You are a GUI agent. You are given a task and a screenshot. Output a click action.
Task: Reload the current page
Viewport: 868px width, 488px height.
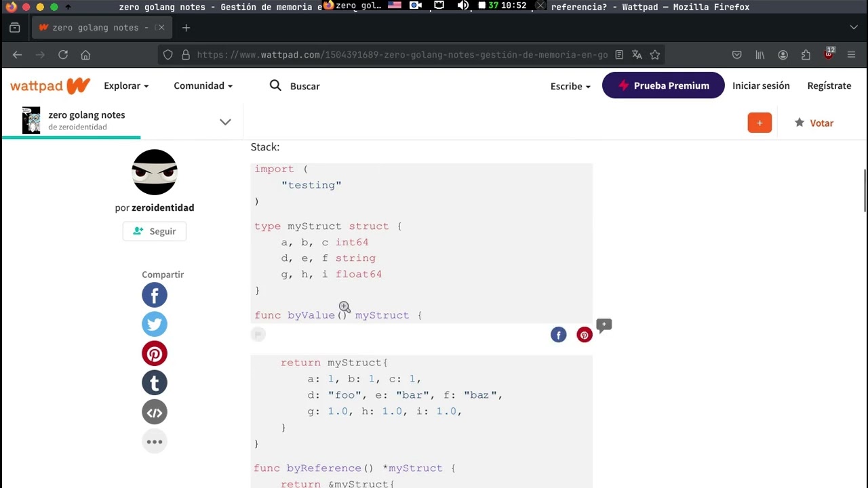click(63, 55)
